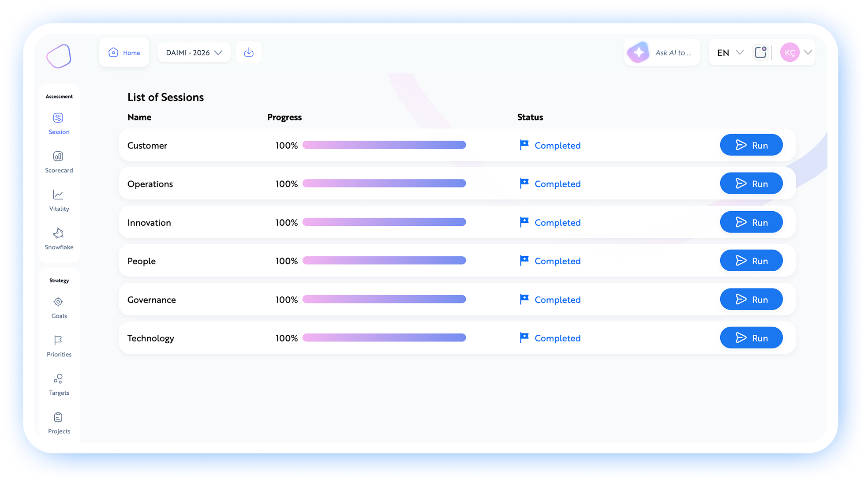Go to the Home tab

pyautogui.click(x=124, y=52)
